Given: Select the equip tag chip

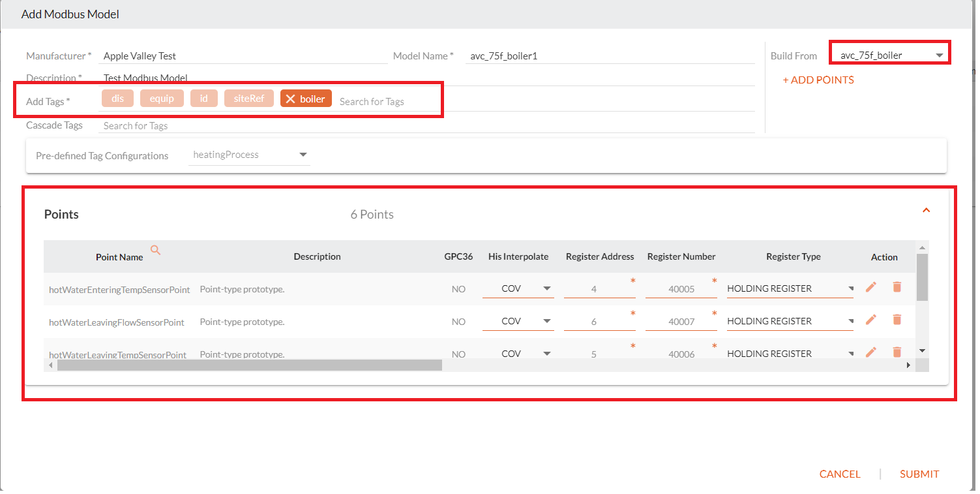Looking at the screenshot, I should (162, 99).
